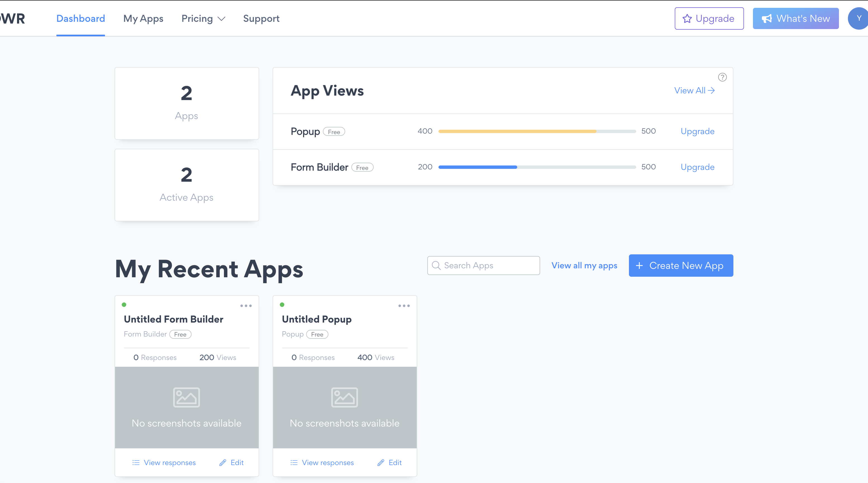The height and width of the screenshot is (483, 868).
Task: Click Create New App button
Action: (x=681, y=266)
